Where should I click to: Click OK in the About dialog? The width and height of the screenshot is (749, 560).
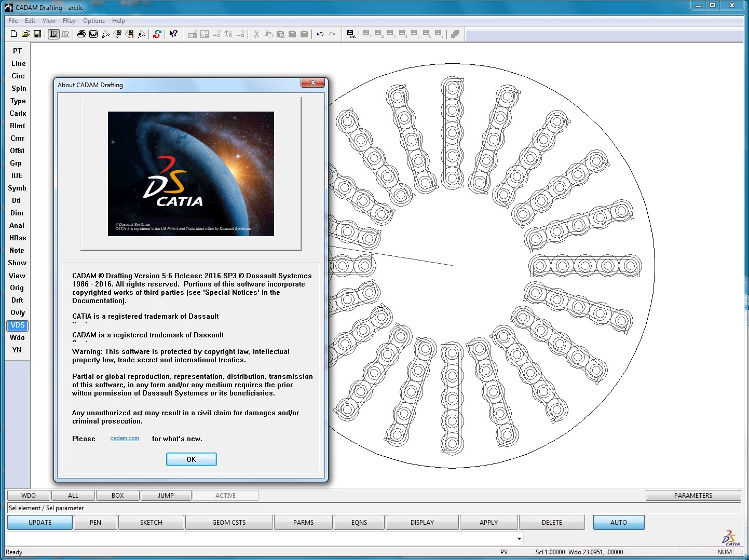click(x=192, y=459)
